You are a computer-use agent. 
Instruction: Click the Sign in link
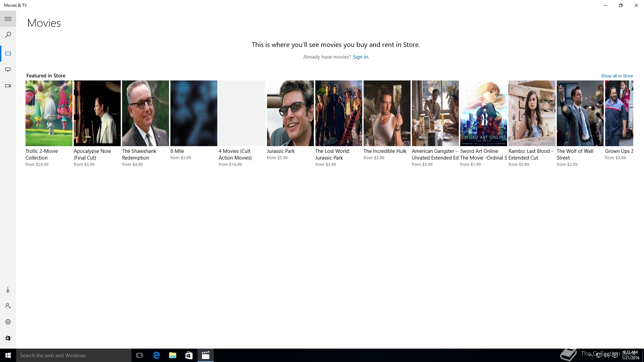(x=361, y=57)
